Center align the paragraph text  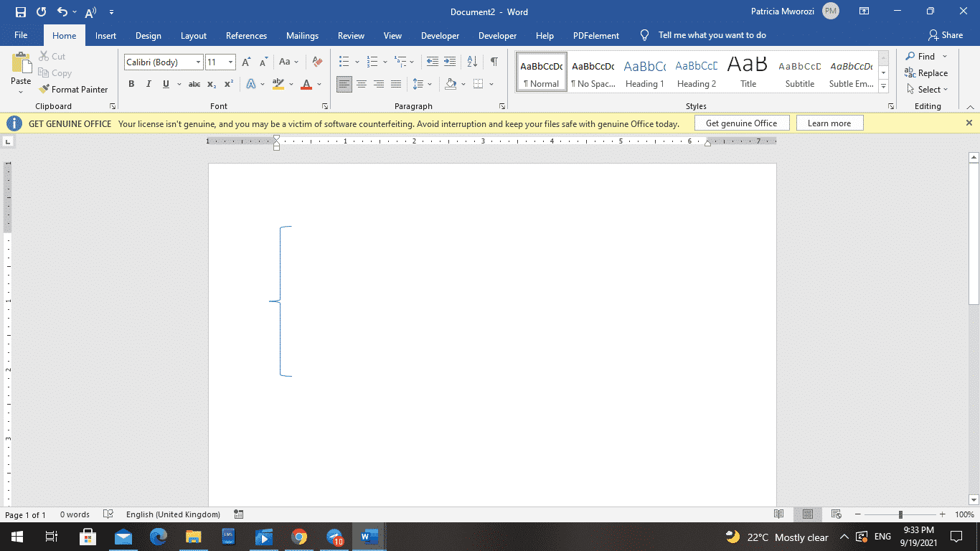[362, 85]
